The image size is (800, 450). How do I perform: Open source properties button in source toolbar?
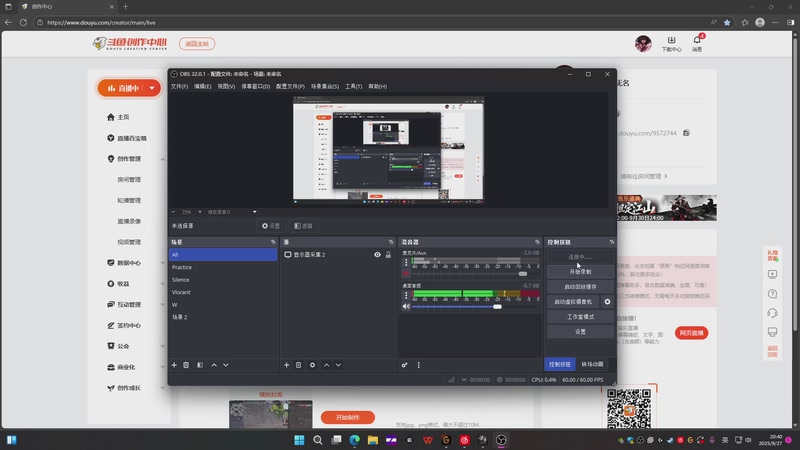pyautogui.click(x=271, y=226)
